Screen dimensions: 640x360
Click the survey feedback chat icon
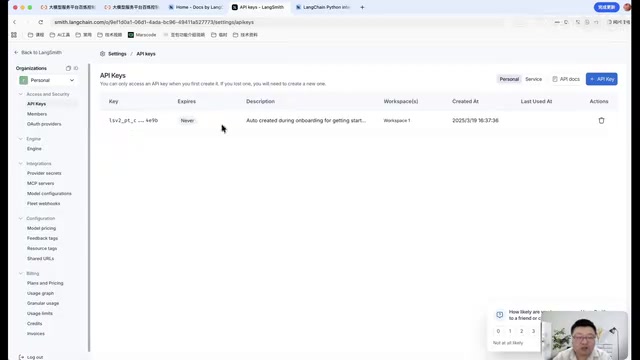pos(500,315)
